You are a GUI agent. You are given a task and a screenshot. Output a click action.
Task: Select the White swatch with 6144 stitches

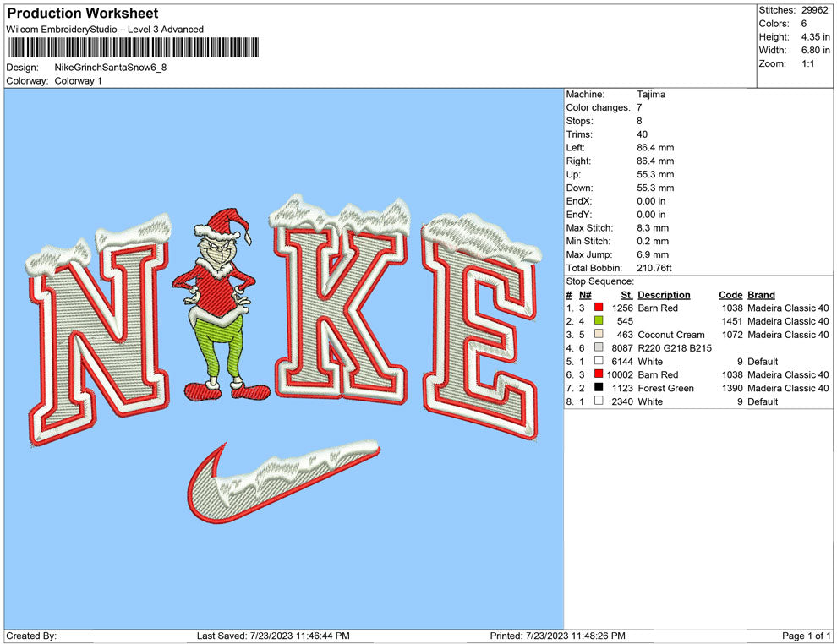[x=599, y=361]
